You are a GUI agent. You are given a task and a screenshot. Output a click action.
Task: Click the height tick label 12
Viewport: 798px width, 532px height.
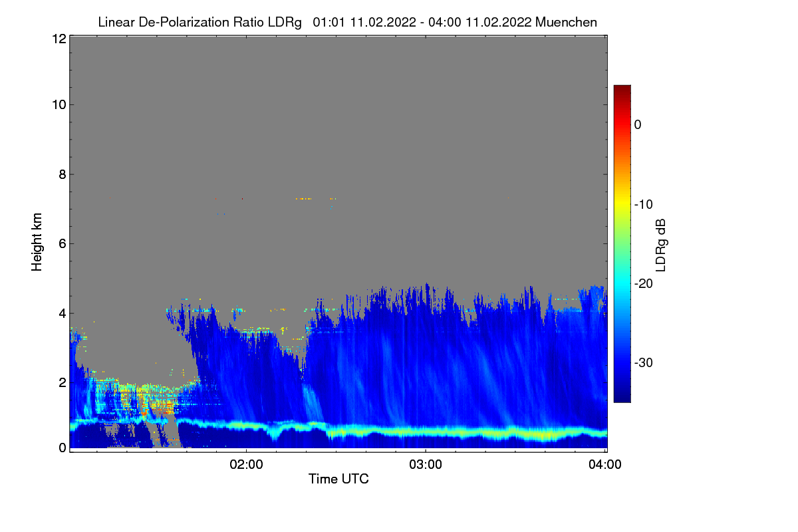(x=59, y=39)
